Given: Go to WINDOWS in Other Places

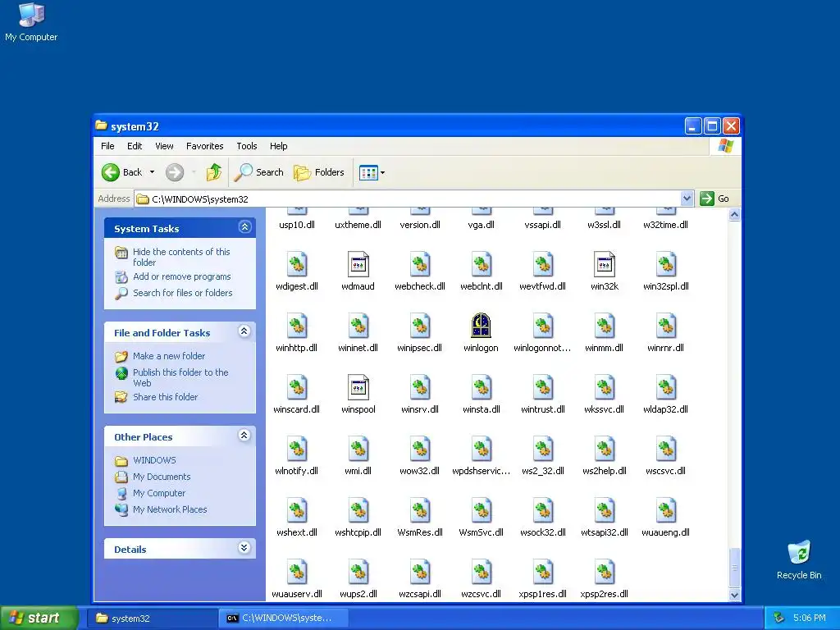Looking at the screenshot, I should [154, 460].
